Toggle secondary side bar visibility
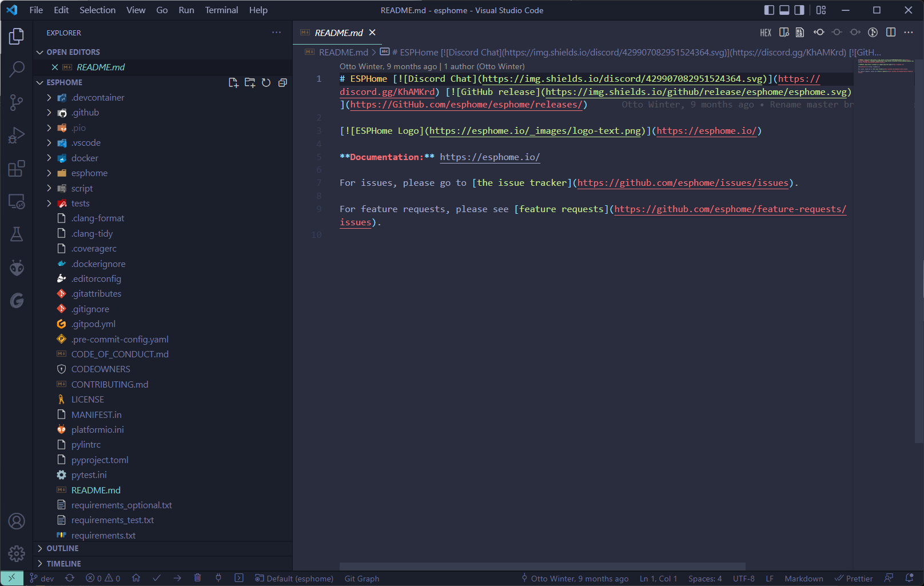Screen dimensions: 924x586 click(x=799, y=10)
